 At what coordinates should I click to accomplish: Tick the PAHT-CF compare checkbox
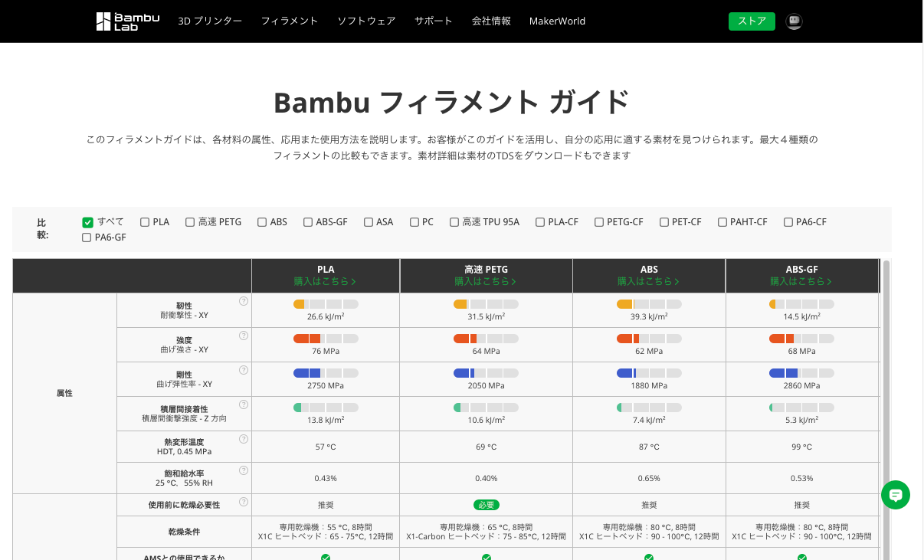(x=722, y=222)
